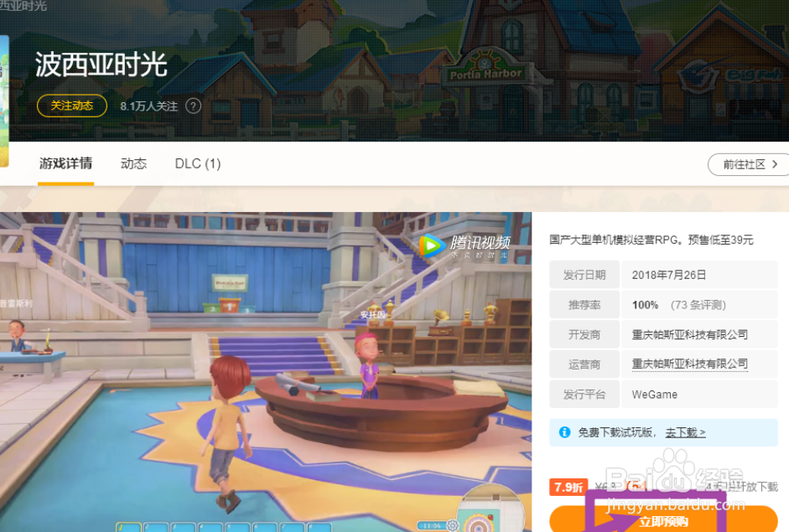Click the 发行平台 label cell
Image resolution: width=789 pixels, height=532 pixels.
coord(584,395)
